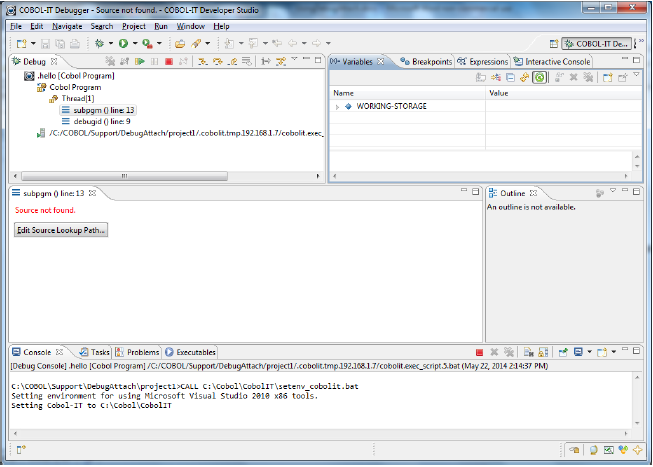Switch to the Executables tab
653x467 pixels.
[190, 352]
